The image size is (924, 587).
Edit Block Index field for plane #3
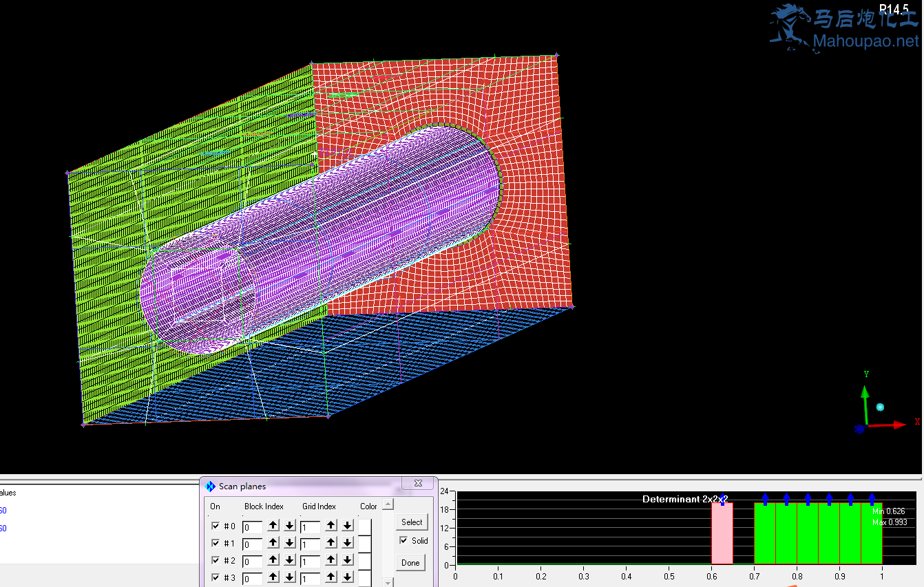point(253,579)
